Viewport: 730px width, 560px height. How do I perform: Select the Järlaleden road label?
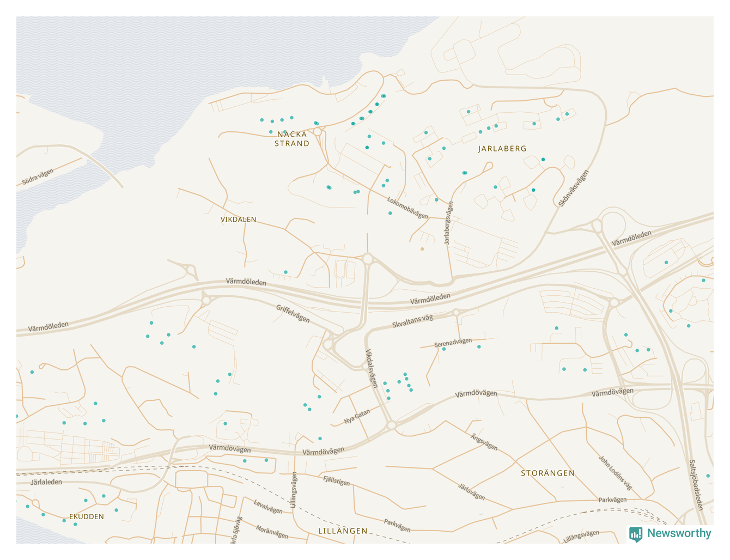pyautogui.click(x=46, y=483)
